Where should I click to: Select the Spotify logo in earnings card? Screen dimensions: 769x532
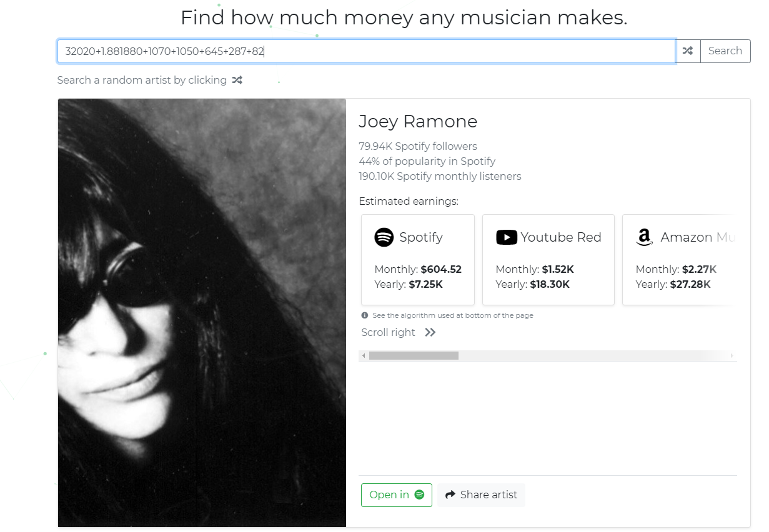(382, 237)
